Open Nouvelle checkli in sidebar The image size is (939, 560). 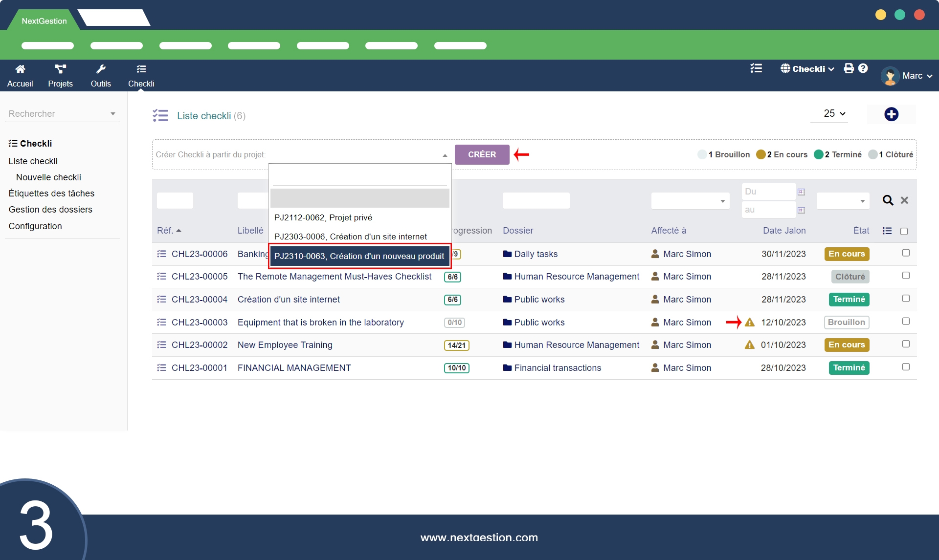coord(48,177)
